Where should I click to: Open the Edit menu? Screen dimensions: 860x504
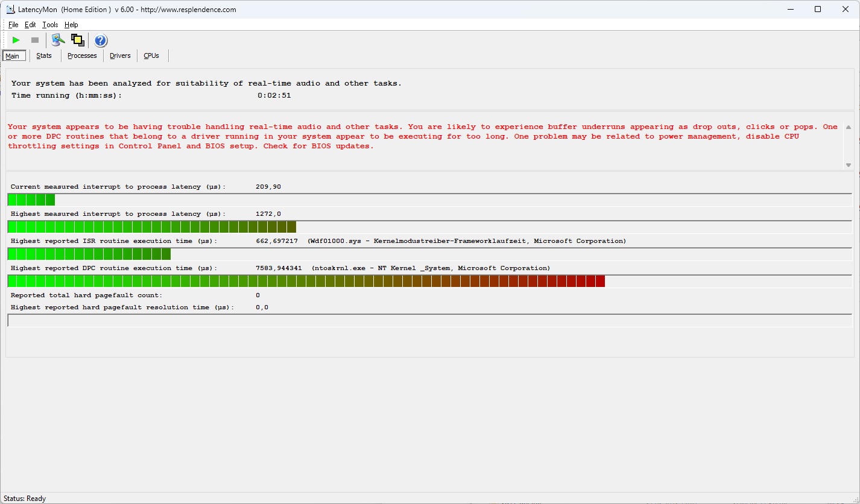30,25
